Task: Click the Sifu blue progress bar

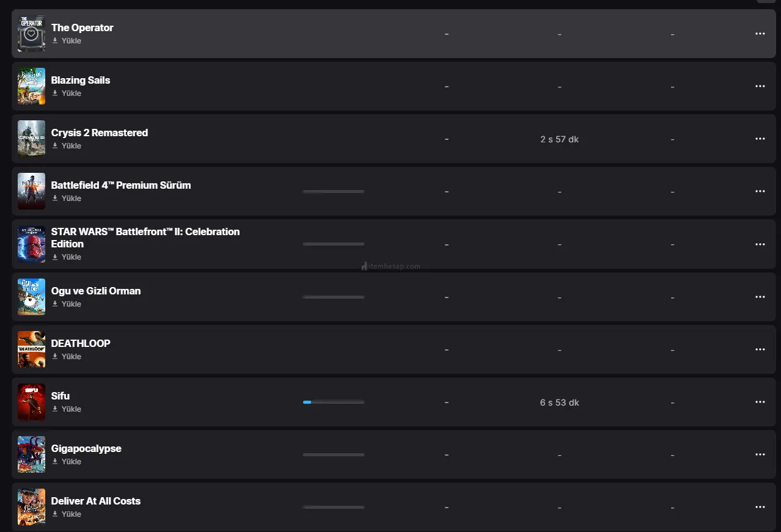Action: coord(333,402)
